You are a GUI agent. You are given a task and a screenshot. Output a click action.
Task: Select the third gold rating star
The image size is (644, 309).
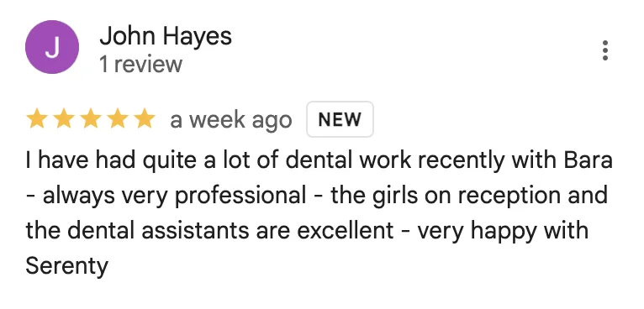coord(90,119)
